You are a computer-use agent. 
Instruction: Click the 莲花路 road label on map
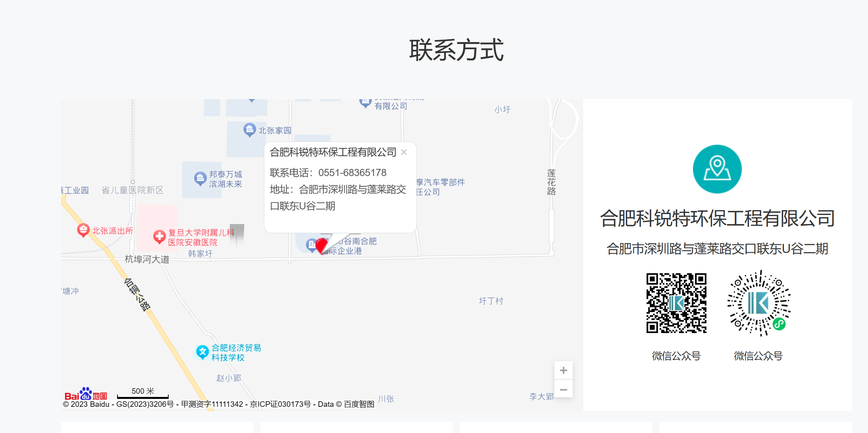tap(551, 182)
